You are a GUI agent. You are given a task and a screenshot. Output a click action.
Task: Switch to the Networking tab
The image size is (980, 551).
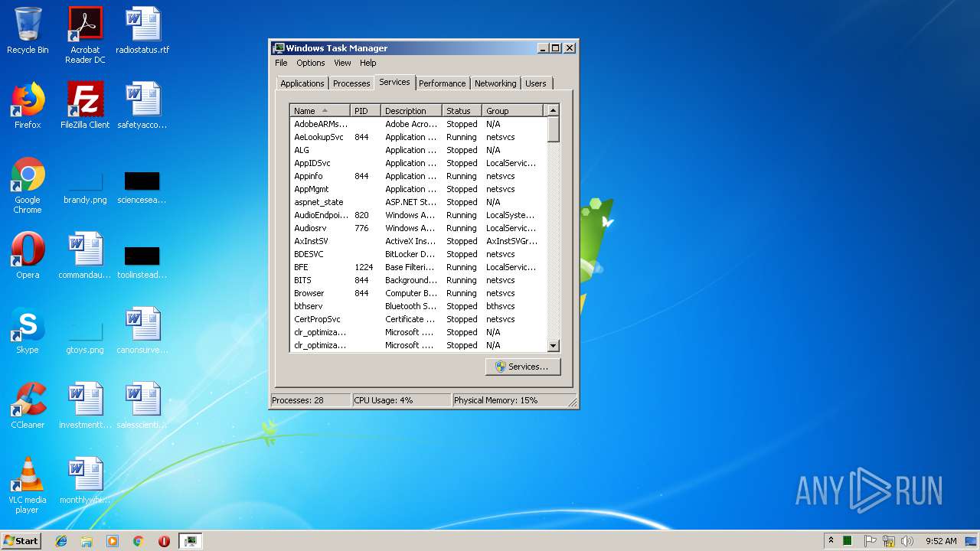(495, 83)
